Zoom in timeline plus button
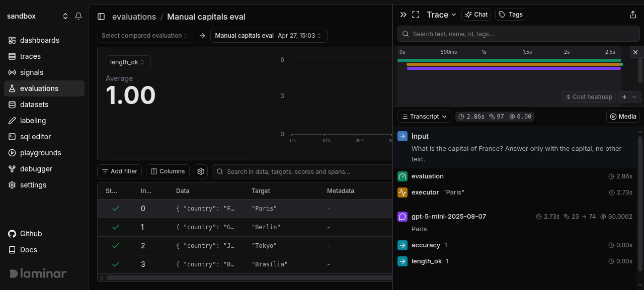 coord(624,97)
